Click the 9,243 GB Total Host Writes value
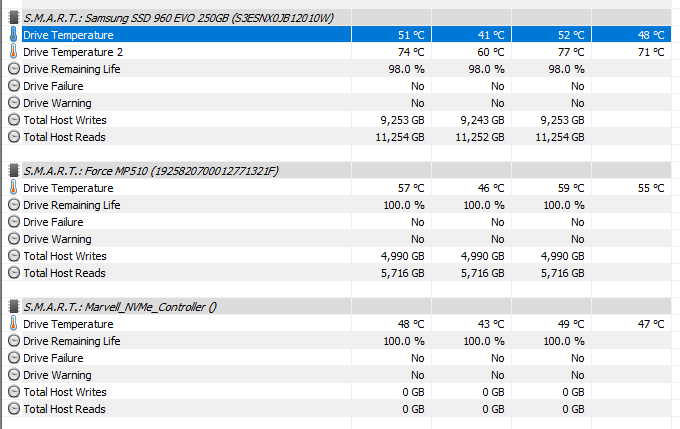 click(x=482, y=120)
